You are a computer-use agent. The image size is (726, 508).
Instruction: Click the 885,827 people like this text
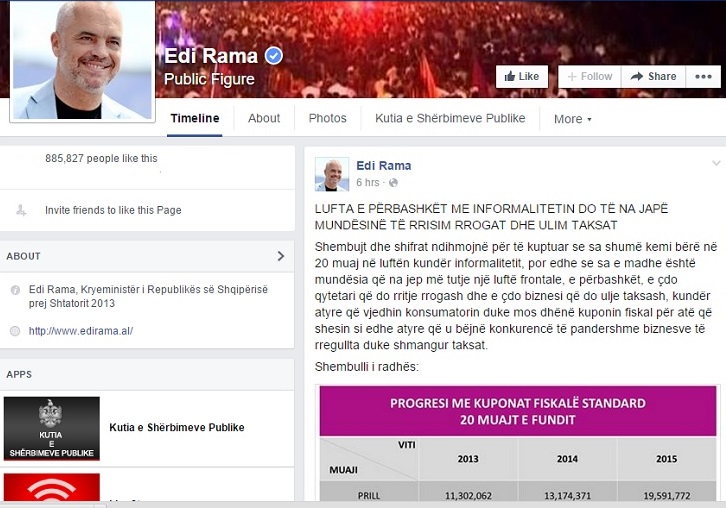coord(101,158)
